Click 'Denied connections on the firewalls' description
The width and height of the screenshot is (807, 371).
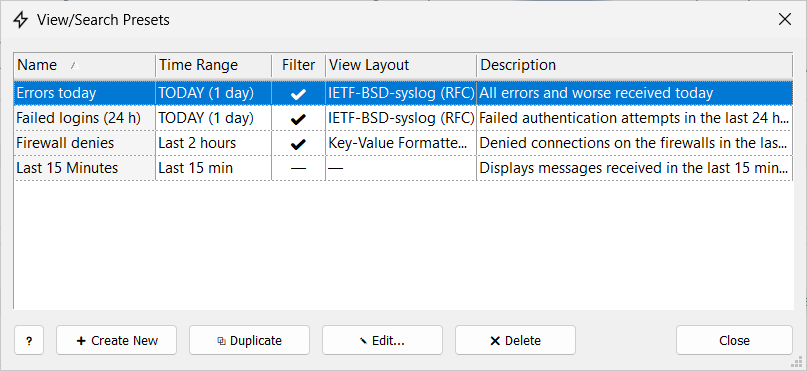click(635, 143)
